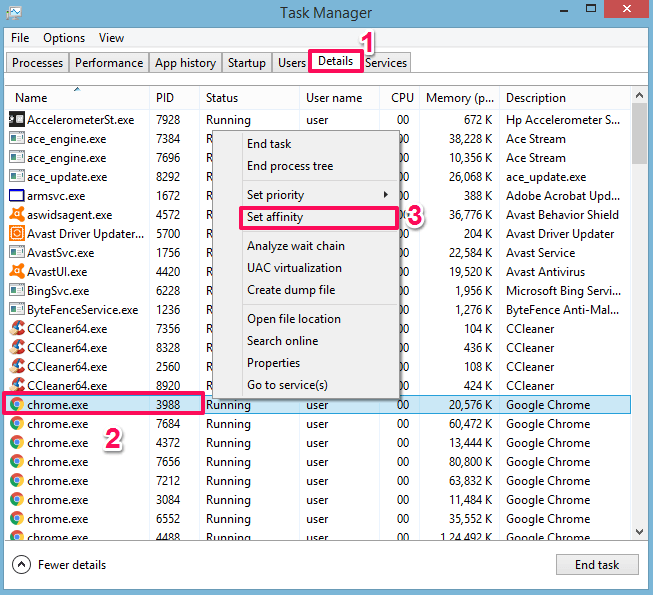Select the Adobe Acrobat Upd... description
Screen dimensions: 653x595
tap(563, 196)
